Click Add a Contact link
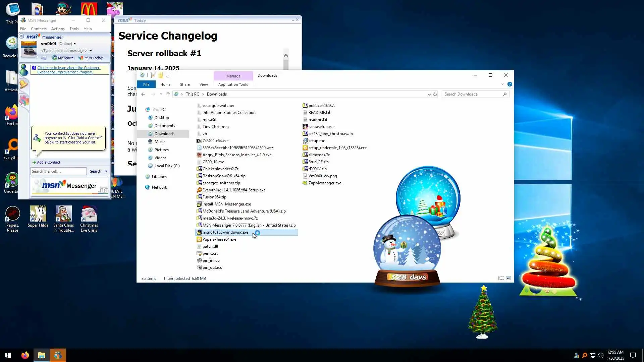The image size is (644, 362). coord(48,162)
